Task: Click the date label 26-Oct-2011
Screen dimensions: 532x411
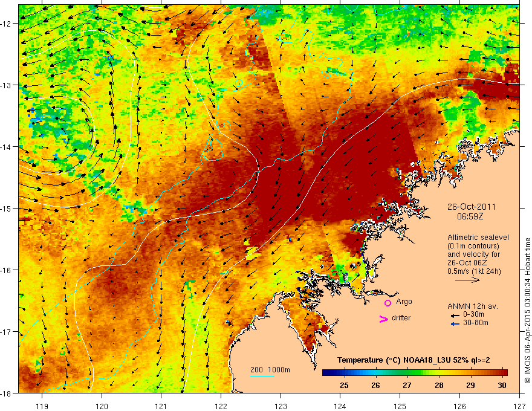Action: (472, 207)
